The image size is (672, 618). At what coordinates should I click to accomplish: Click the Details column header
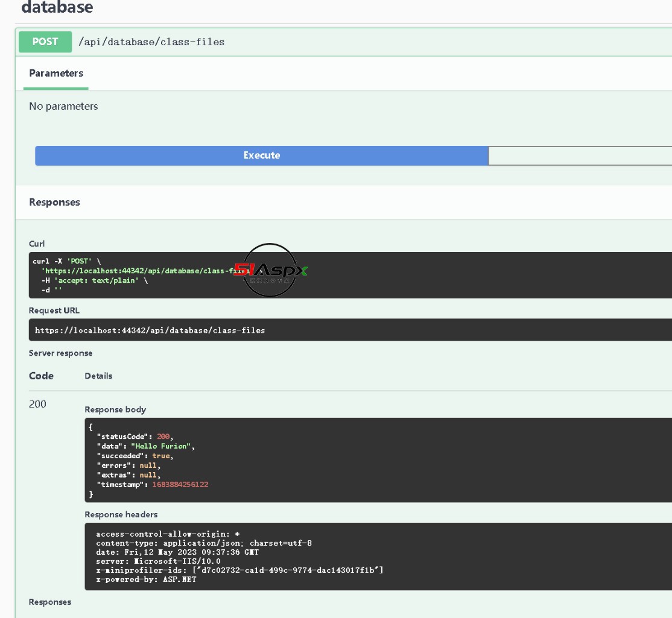98,376
